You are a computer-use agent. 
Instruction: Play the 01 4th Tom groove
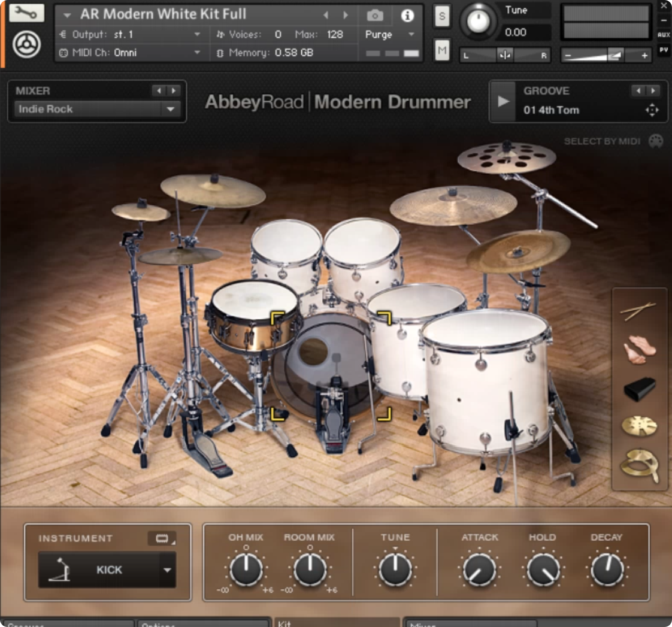coord(503,102)
